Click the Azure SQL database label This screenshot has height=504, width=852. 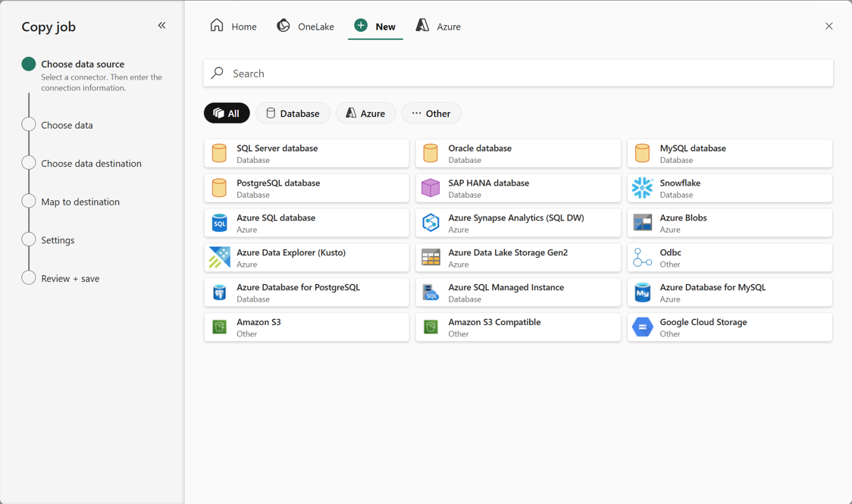click(276, 218)
